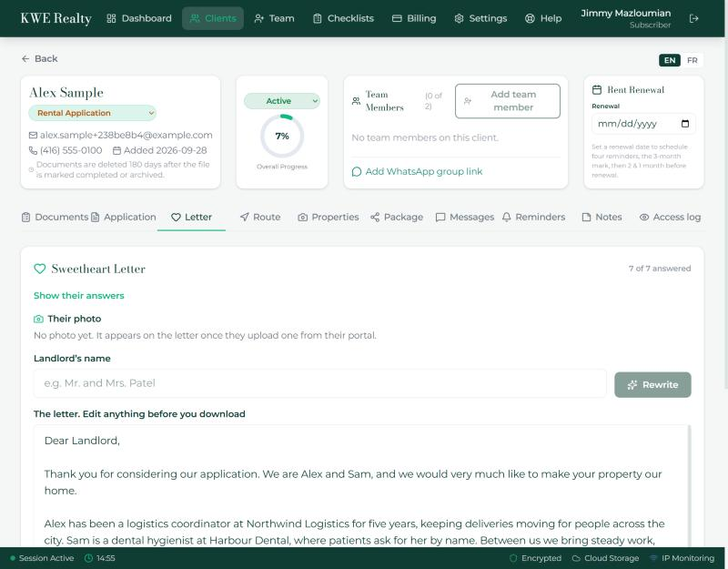This screenshot has width=728, height=569.
Task: Open the Active status dropdown
Action: click(x=282, y=101)
